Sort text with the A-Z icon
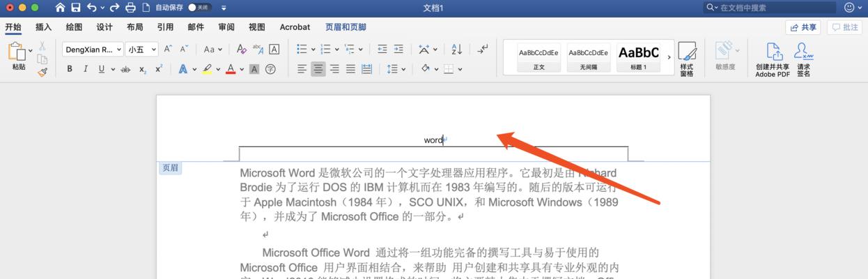Screen dimensions: 868x279 click(456, 50)
